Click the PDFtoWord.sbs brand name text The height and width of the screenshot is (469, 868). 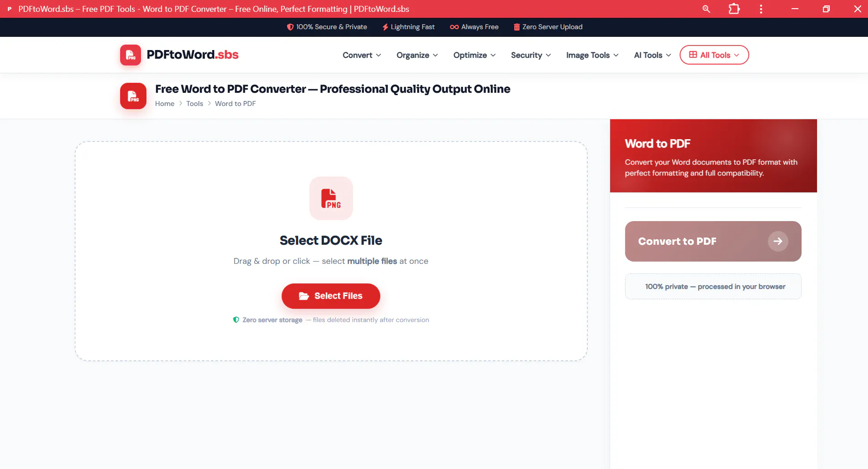(x=192, y=55)
